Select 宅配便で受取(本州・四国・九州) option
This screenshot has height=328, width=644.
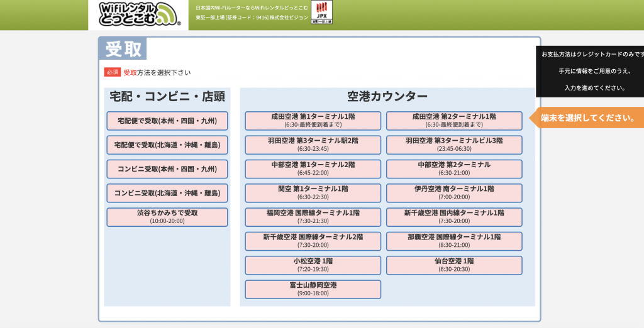coord(167,121)
